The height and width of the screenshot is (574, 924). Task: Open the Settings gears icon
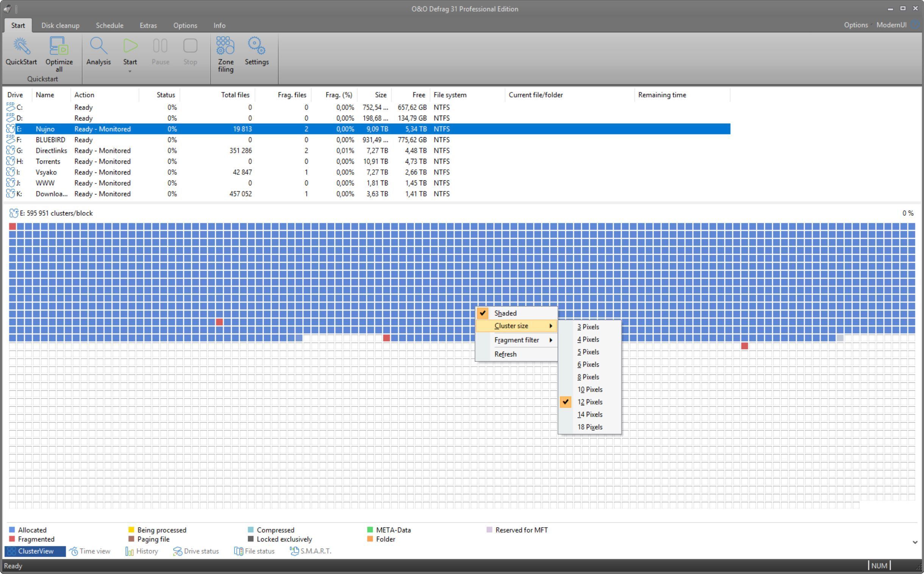257,45
